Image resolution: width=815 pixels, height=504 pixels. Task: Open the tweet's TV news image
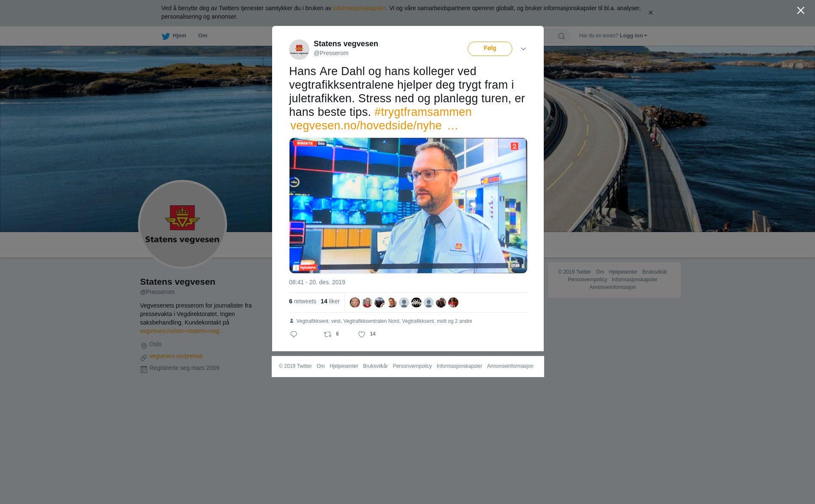(x=408, y=205)
